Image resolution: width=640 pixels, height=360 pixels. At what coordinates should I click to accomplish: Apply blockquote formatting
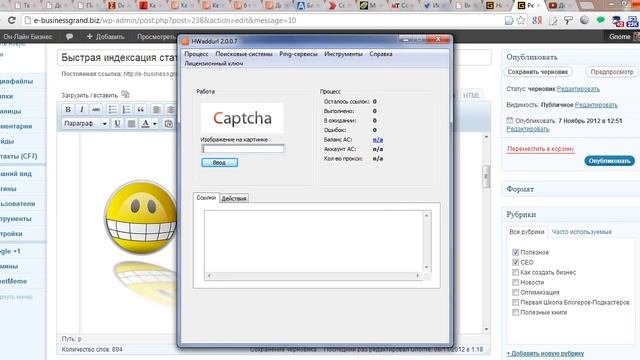pyautogui.click(x=140, y=109)
